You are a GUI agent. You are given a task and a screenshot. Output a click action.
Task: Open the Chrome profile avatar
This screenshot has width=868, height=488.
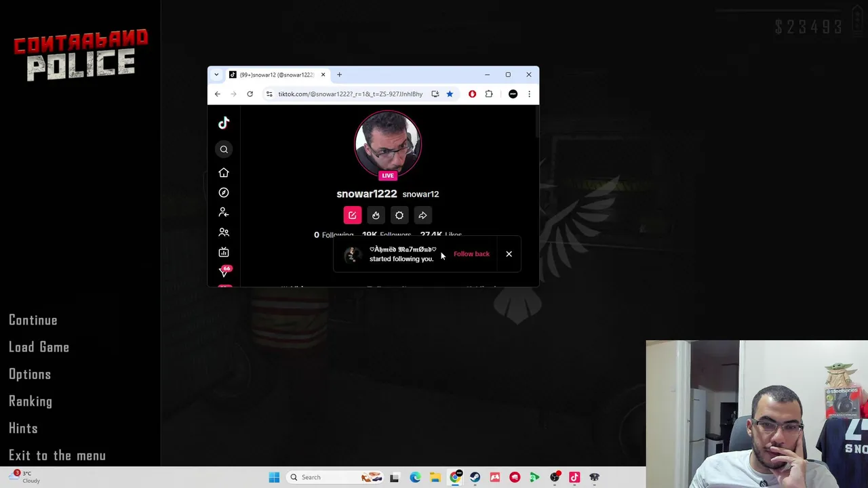[x=513, y=94]
